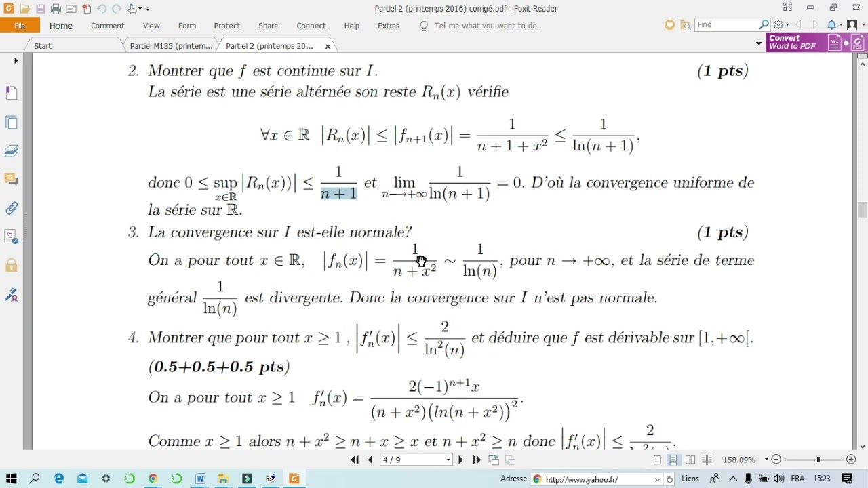
Task: Open Word from the taskbar
Action: 200,479
